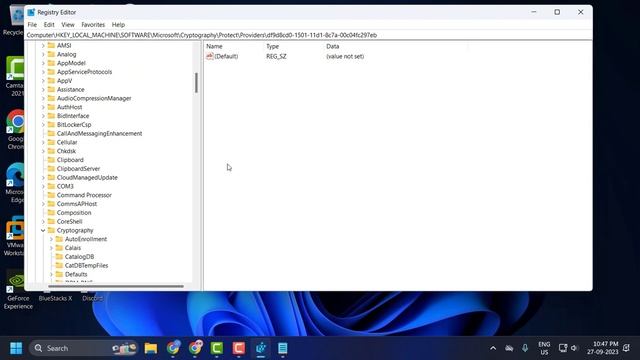Click the REG_SZ type cell
640x360 pixels.
tap(276, 56)
